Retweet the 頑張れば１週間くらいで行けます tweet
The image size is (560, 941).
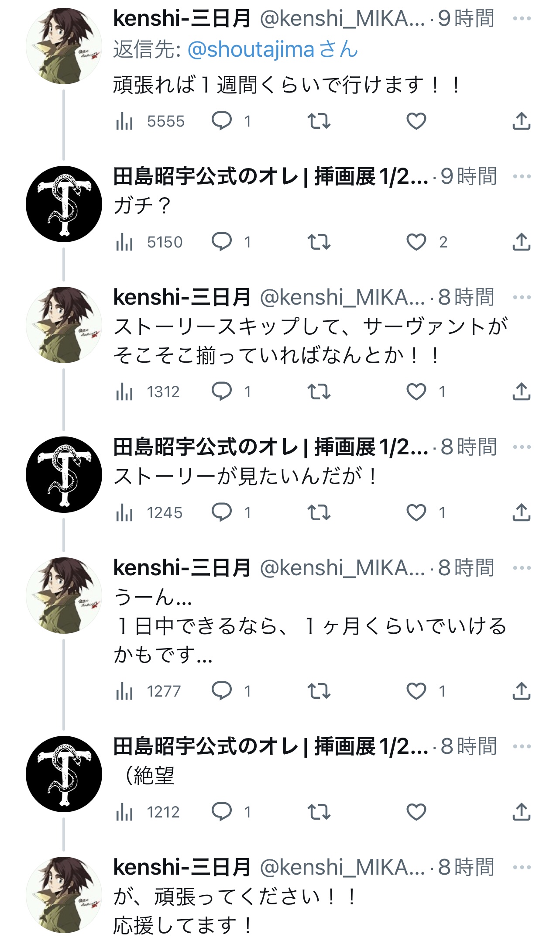point(319,121)
